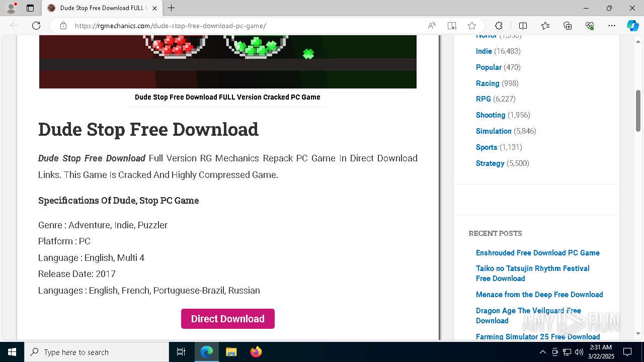The image size is (644, 362).
Task: Open the Collections panel
Action: (568, 26)
